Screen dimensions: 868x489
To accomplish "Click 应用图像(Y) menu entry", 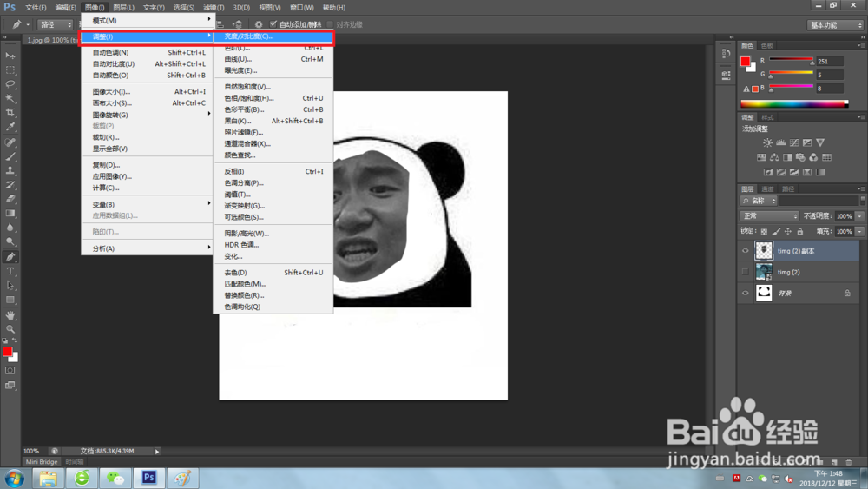I will pos(147,176).
